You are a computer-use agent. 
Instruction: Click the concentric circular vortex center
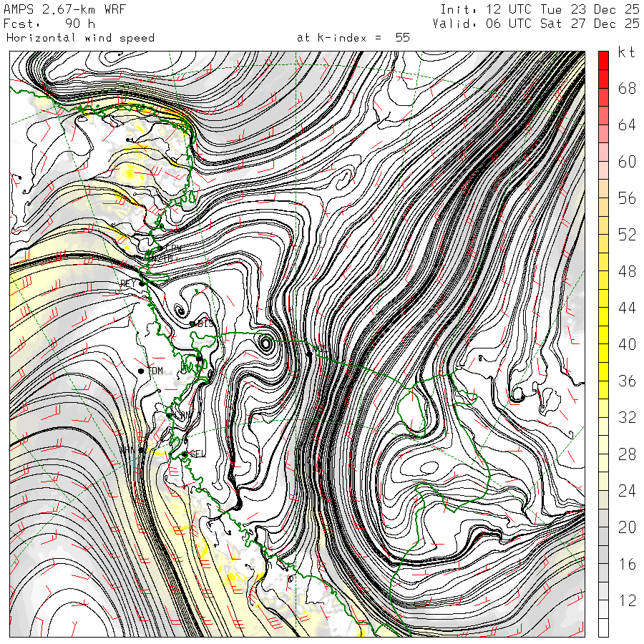(265, 344)
